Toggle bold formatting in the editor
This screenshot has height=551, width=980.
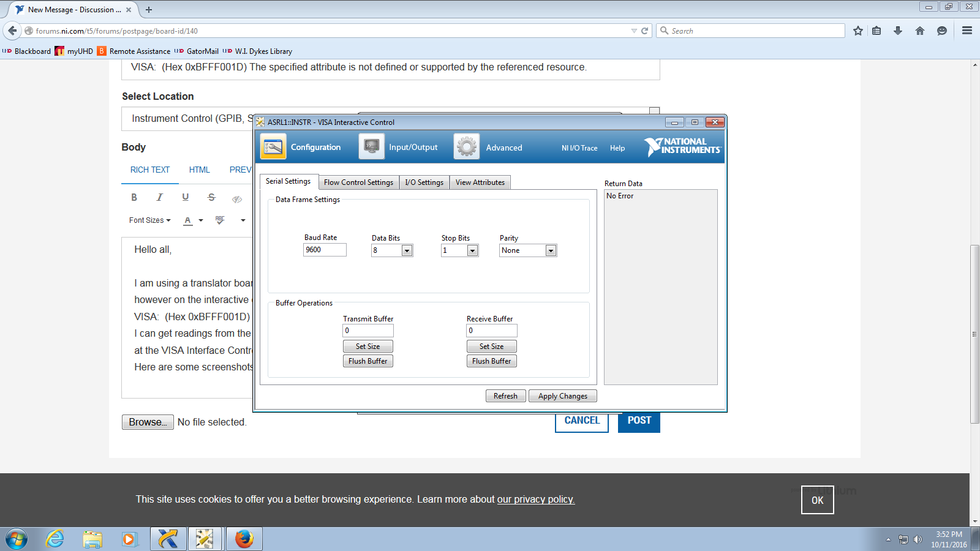pyautogui.click(x=134, y=197)
